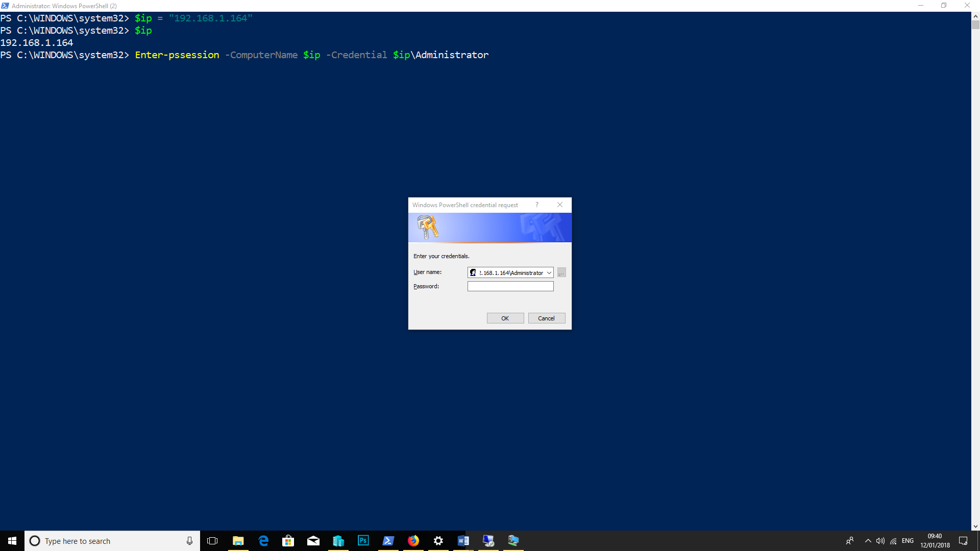Click the help question mark in dialog title
Image resolution: width=980 pixels, height=551 pixels.
click(x=536, y=205)
